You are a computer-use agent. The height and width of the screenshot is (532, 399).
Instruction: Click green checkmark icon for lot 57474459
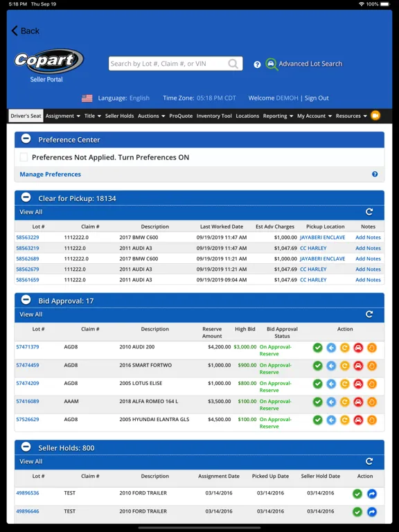click(x=317, y=366)
